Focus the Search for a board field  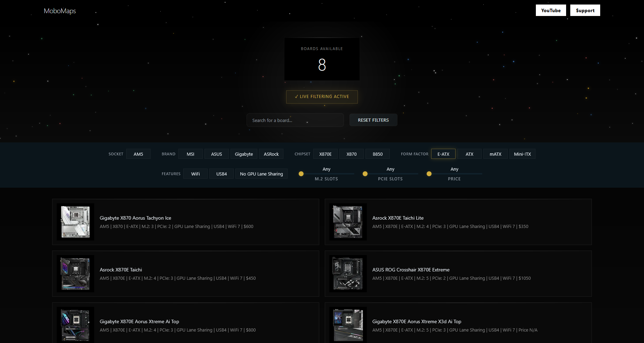[295, 120]
